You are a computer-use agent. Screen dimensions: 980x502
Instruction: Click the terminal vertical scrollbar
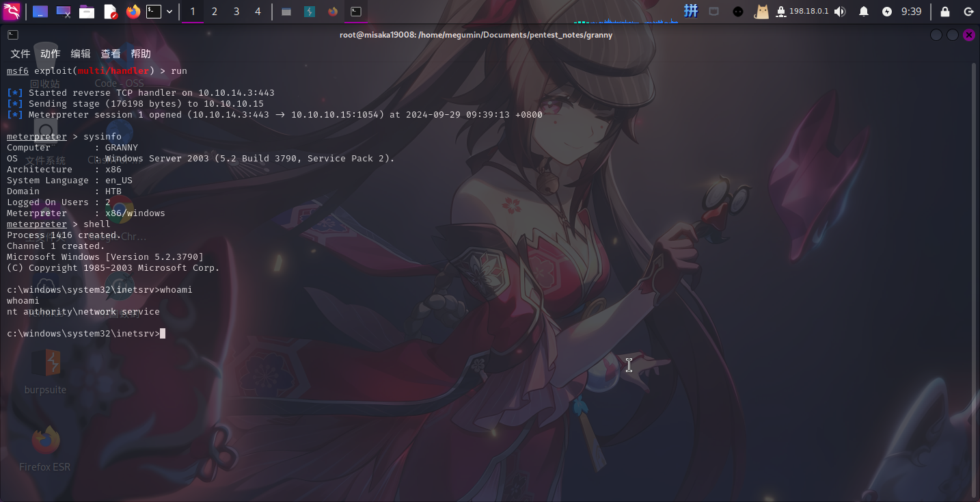coord(975,279)
